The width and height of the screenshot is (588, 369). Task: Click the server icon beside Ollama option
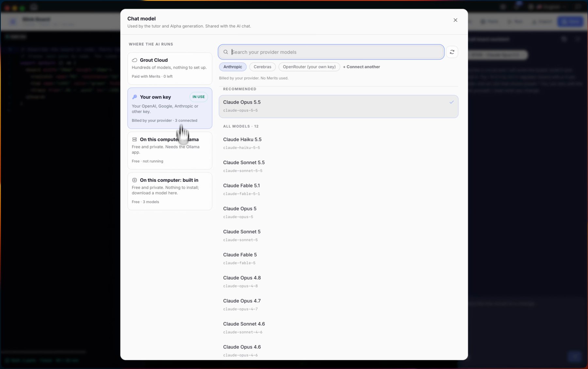pos(135,139)
